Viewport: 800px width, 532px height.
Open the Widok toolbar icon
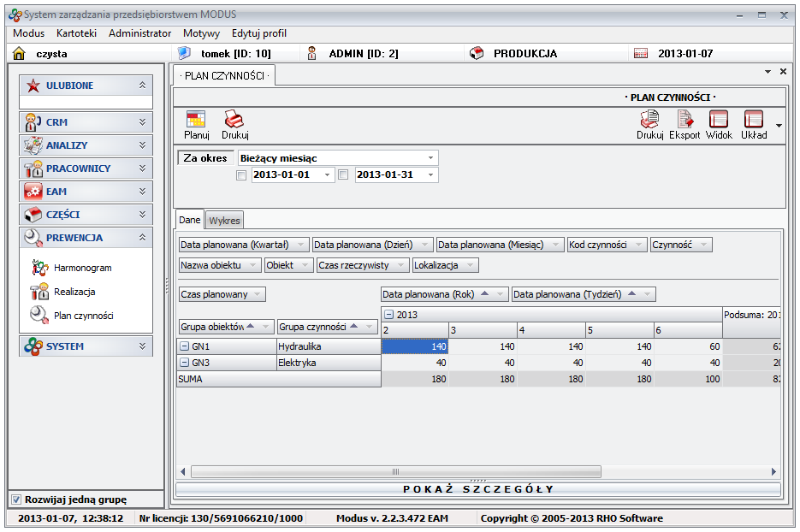(x=719, y=120)
